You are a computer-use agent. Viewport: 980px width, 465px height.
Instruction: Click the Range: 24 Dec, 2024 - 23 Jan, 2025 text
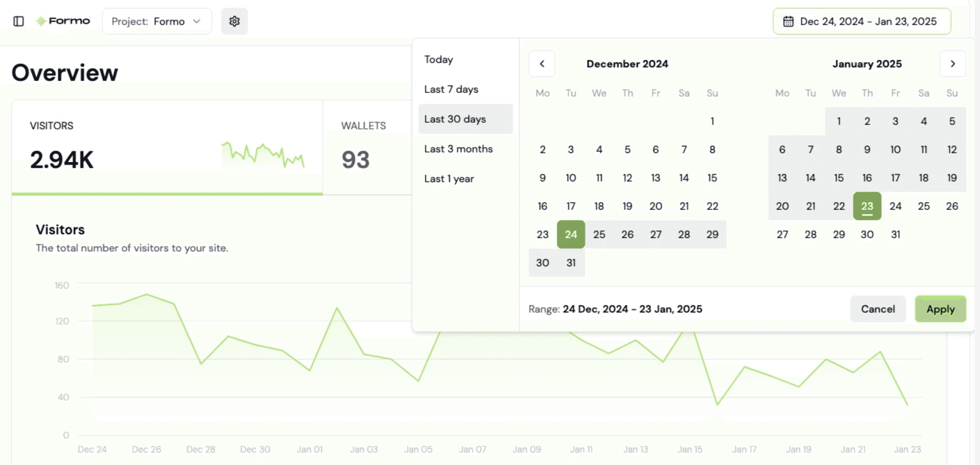pyautogui.click(x=615, y=309)
